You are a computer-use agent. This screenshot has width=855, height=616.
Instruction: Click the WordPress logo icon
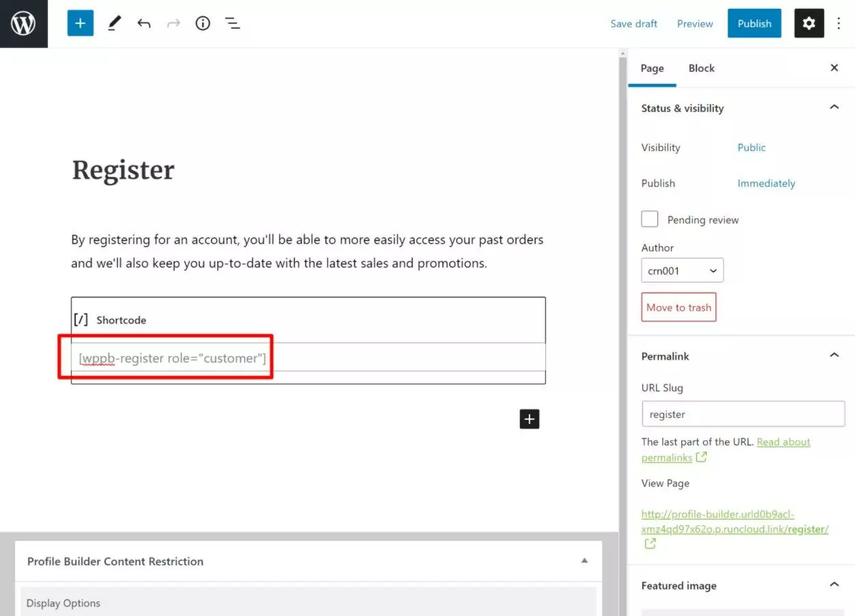[23, 24]
